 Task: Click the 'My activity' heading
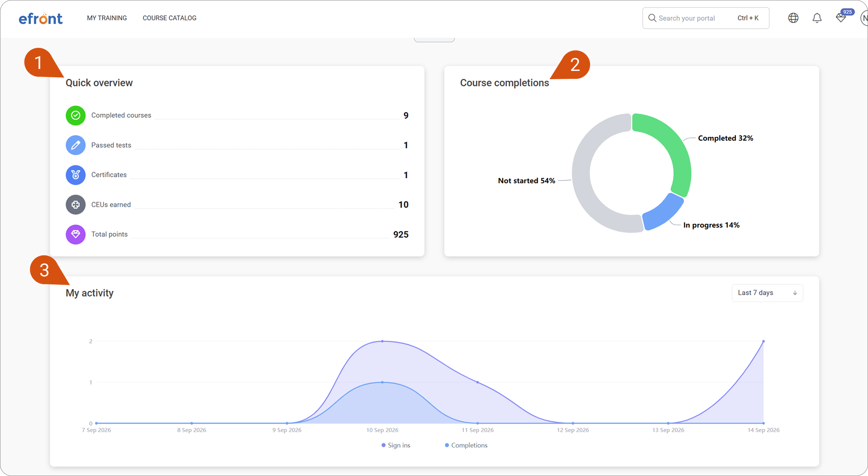89,293
